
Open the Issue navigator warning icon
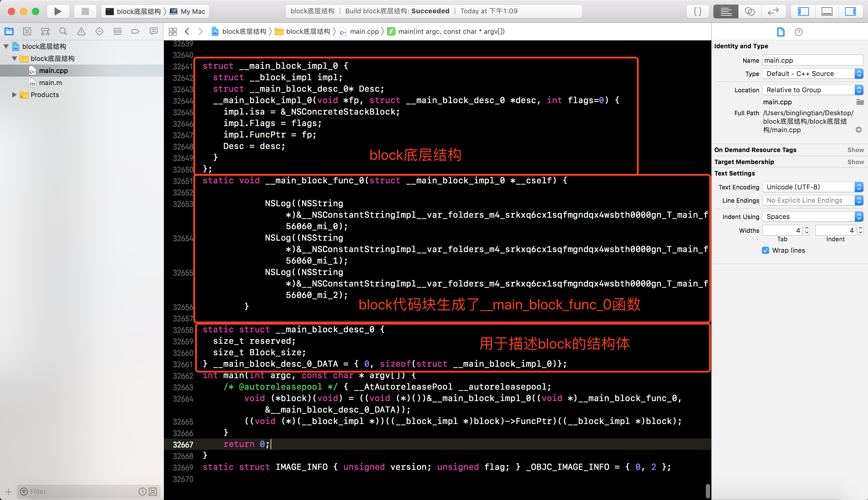[x=81, y=32]
